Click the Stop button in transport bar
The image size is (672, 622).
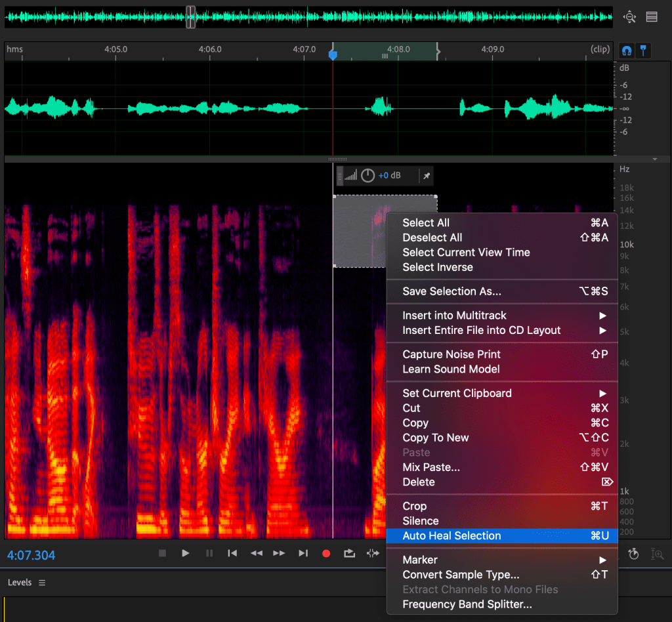163,553
